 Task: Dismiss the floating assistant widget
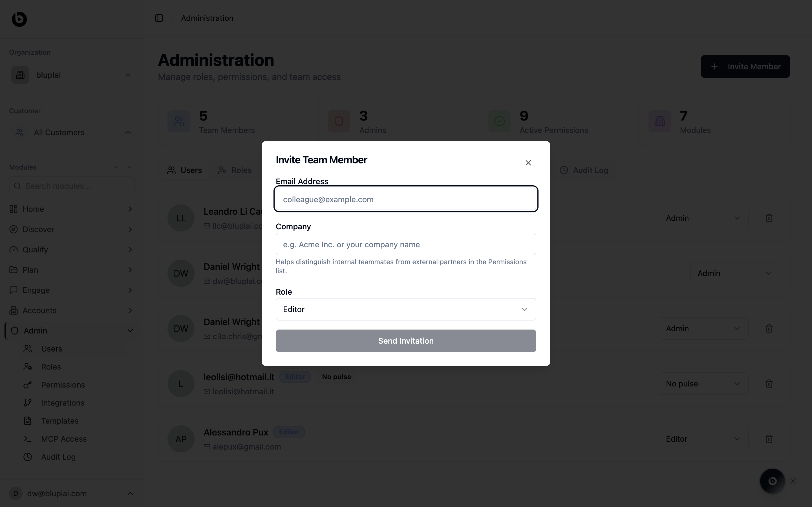[793, 481]
